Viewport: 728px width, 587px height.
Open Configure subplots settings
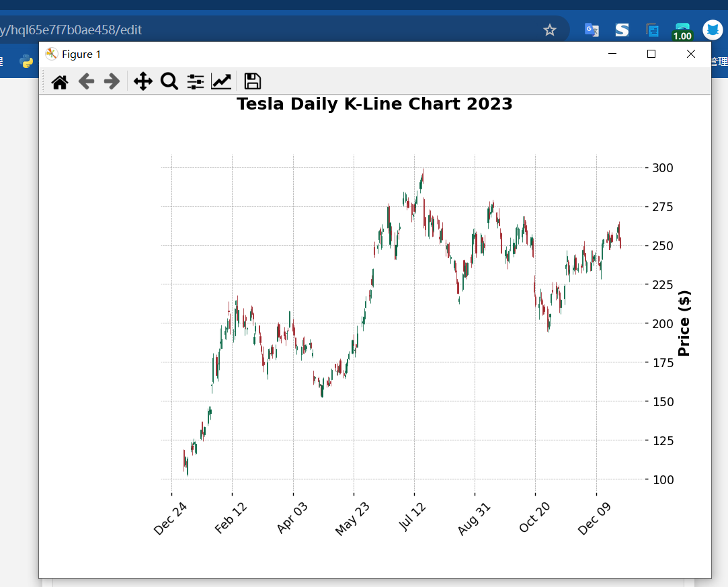[x=196, y=82]
